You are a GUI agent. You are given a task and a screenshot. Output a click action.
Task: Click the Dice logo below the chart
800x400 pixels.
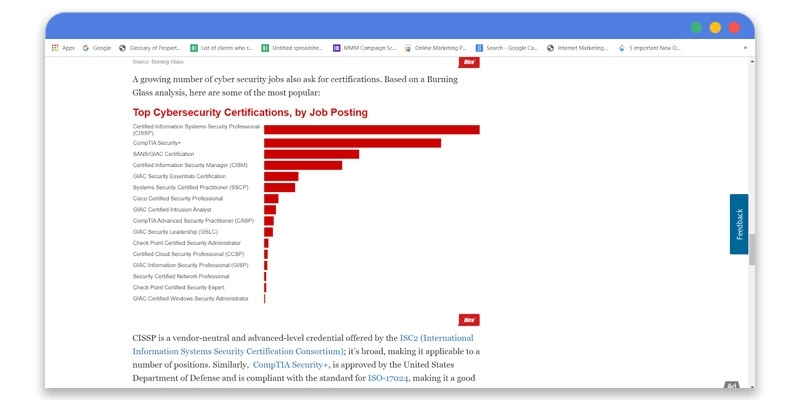pos(469,320)
